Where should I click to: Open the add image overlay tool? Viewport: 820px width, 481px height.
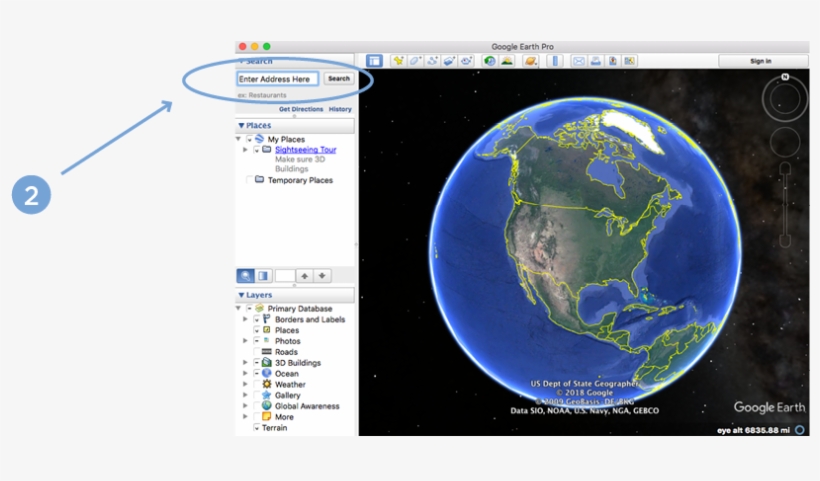click(x=449, y=61)
